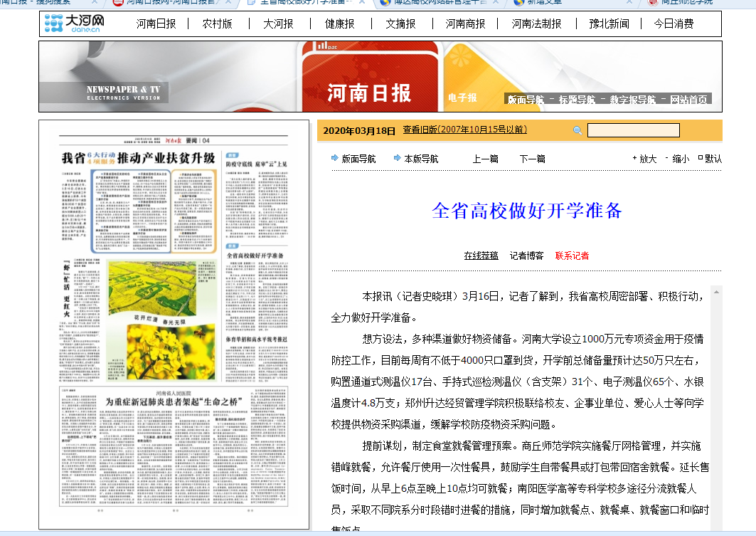Click the 查看旧版(2007年10月15号以前) link

coord(465,130)
